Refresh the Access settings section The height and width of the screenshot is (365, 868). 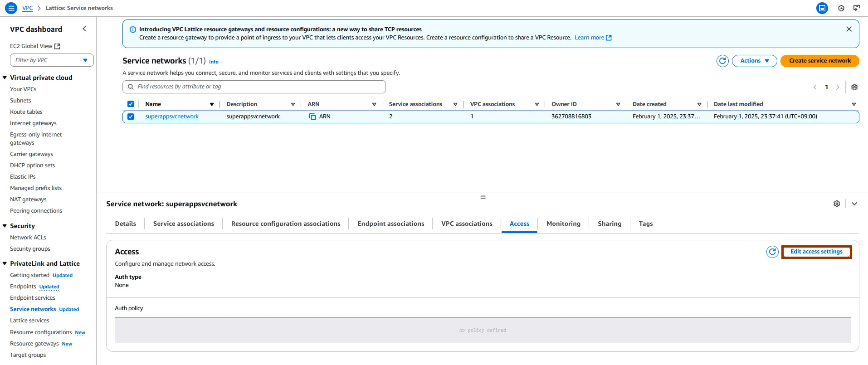pyautogui.click(x=772, y=252)
